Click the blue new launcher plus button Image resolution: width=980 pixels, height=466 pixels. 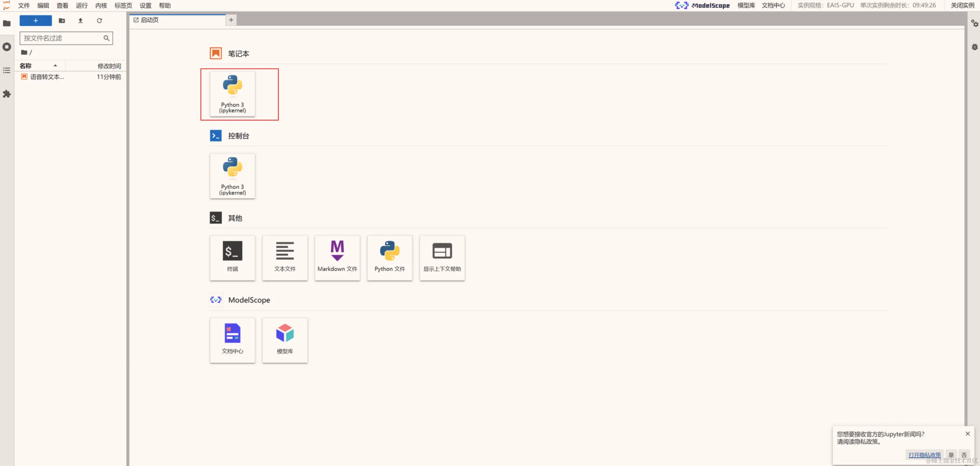pos(36,20)
